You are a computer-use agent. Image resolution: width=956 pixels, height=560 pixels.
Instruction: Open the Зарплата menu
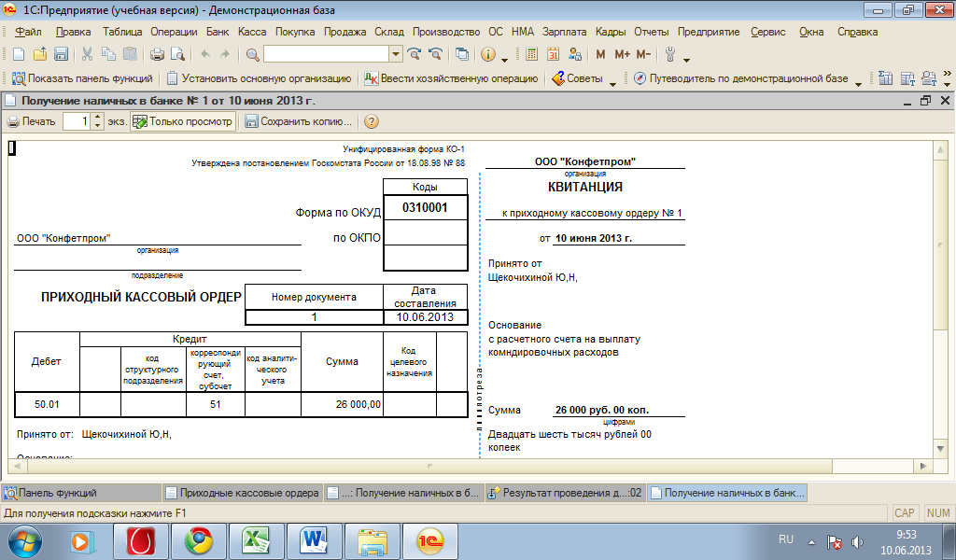tap(564, 32)
